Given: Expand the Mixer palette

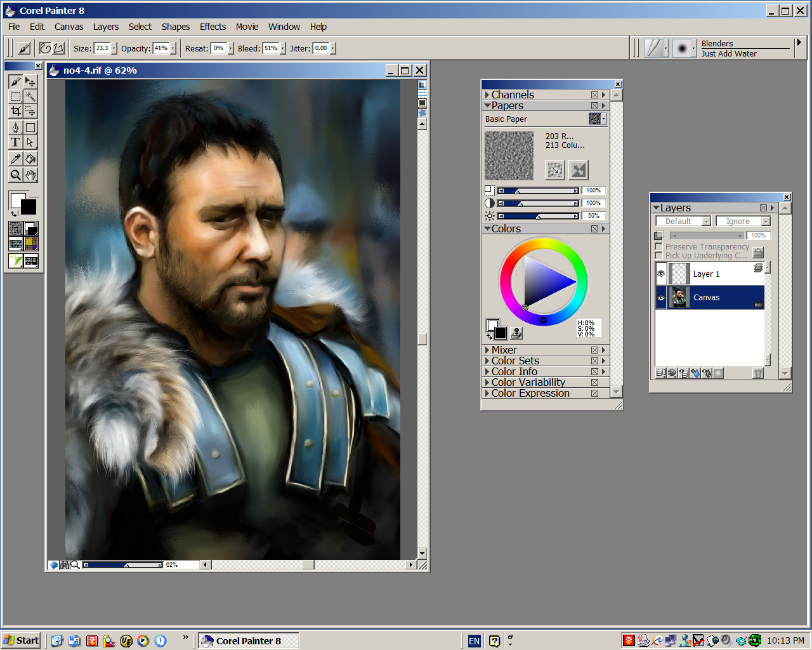Looking at the screenshot, I should click(487, 350).
